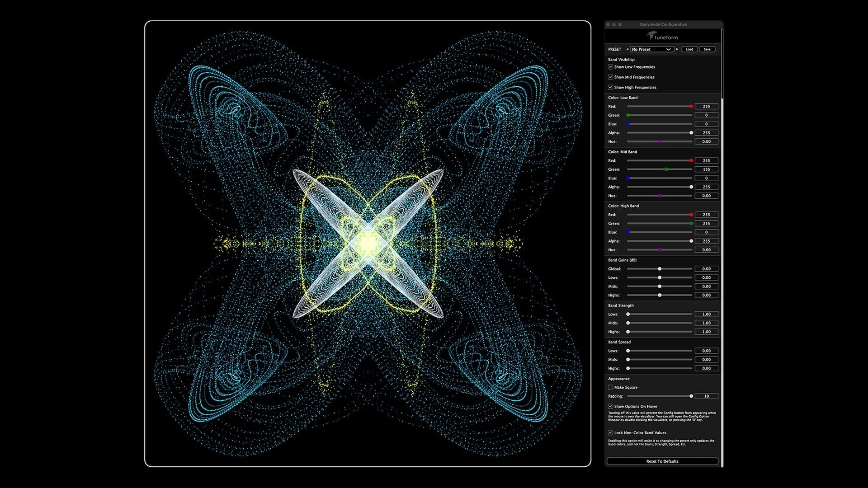Click the High Band Red value field

pos(707,215)
